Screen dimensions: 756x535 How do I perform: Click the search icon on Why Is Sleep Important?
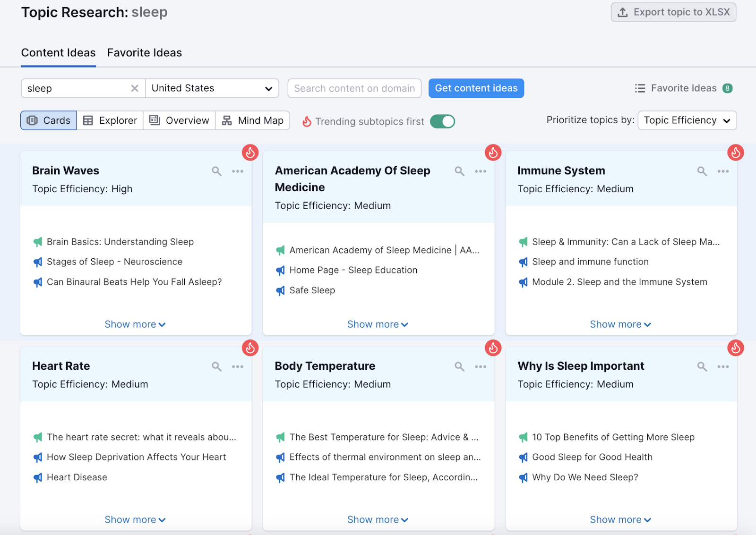[x=702, y=366]
